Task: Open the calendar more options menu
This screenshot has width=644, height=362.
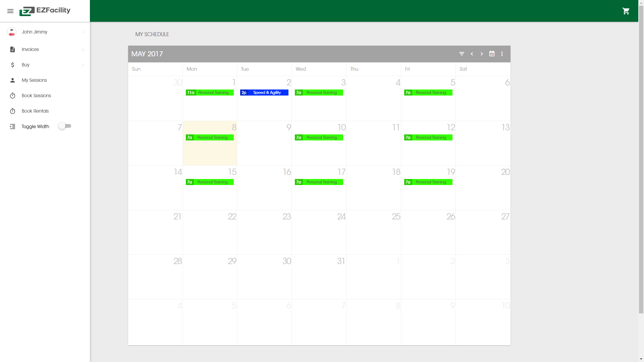Action: [502, 54]
